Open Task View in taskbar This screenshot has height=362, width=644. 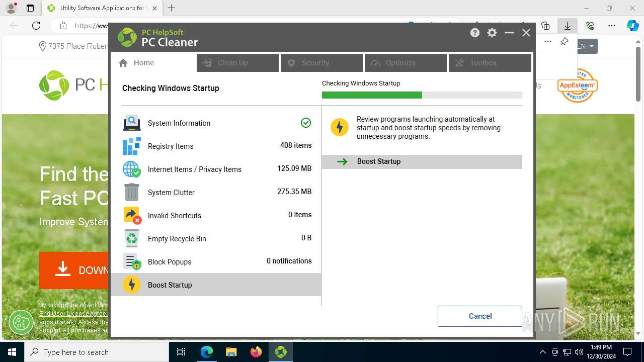coord(181,352)
